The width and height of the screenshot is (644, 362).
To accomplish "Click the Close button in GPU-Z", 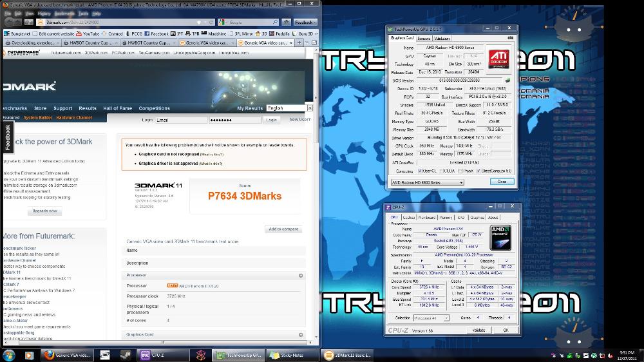I will click(502, 181).
